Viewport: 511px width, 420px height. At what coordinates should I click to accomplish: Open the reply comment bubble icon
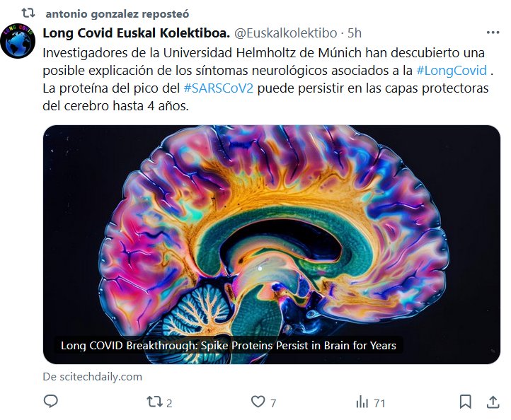pos(50,402)
